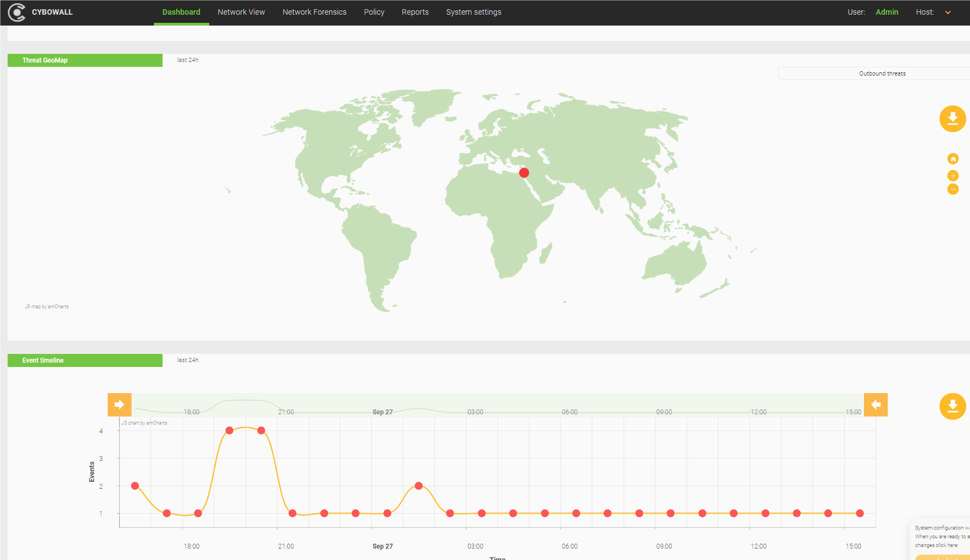
Task: Click the timeline scrollbar selected range
Action: click(498, 405)
